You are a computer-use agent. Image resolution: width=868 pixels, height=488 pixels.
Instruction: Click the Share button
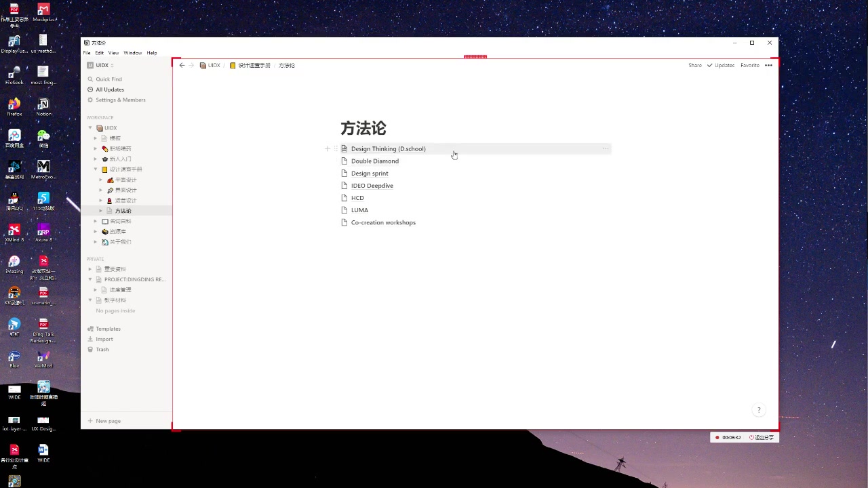coord(694,65)
